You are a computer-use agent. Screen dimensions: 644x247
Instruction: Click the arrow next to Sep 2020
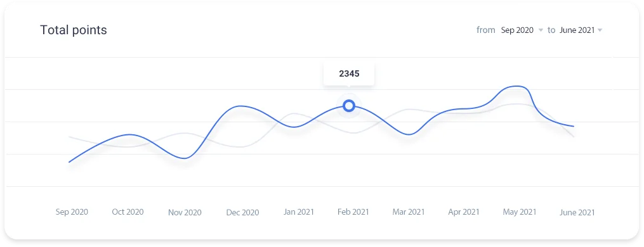point(541,30)
